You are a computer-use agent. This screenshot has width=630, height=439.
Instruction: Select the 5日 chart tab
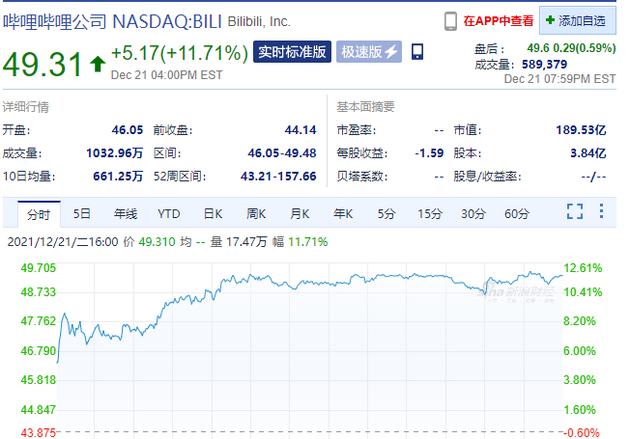(x=82, y=214)
